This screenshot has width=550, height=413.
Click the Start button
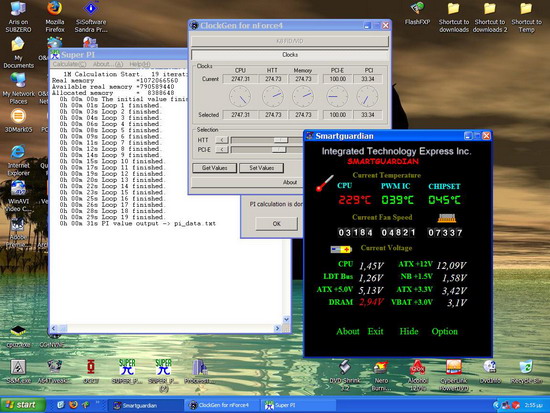[22, 405]
